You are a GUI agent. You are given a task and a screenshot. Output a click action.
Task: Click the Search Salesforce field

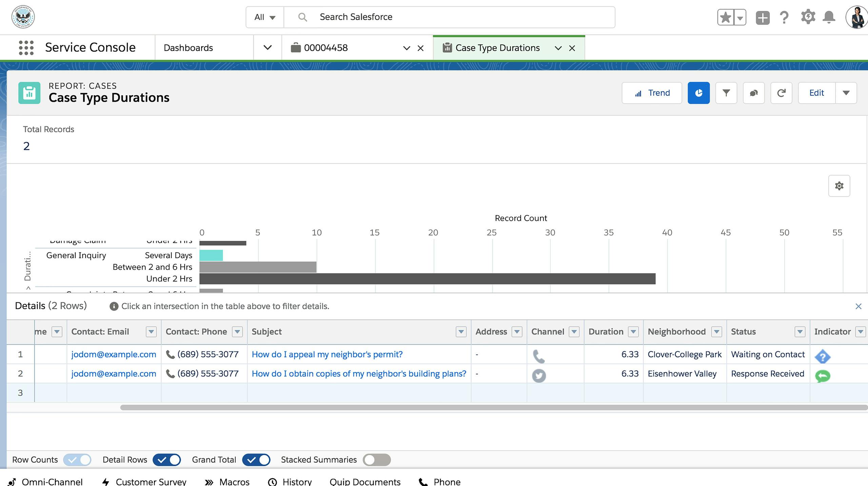point(449,17)
